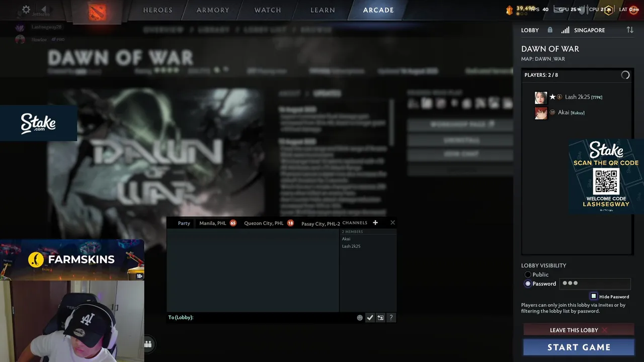Select Lash 2k25 player name in lobby list
Viewport: 644px width, 362px height.
tap(577, 97)
